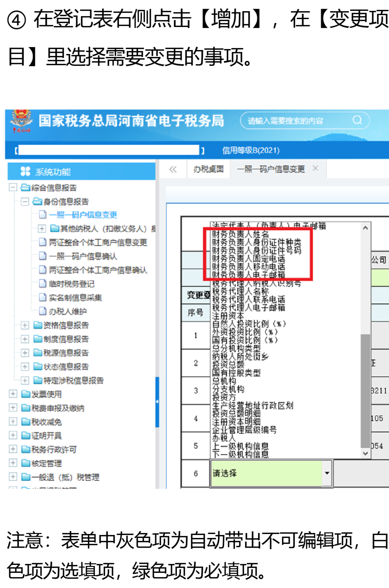Click the document icon beside 实名制信息采集
Image resolution: width=389 pixels, height=588 pixels.
click(43, 297)
